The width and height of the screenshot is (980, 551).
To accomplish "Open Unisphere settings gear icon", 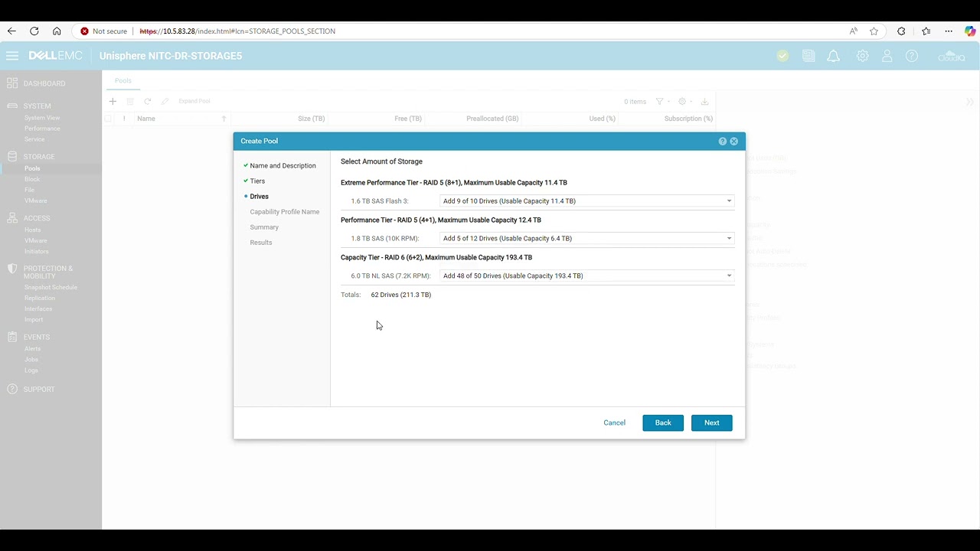I will (863, 56).
